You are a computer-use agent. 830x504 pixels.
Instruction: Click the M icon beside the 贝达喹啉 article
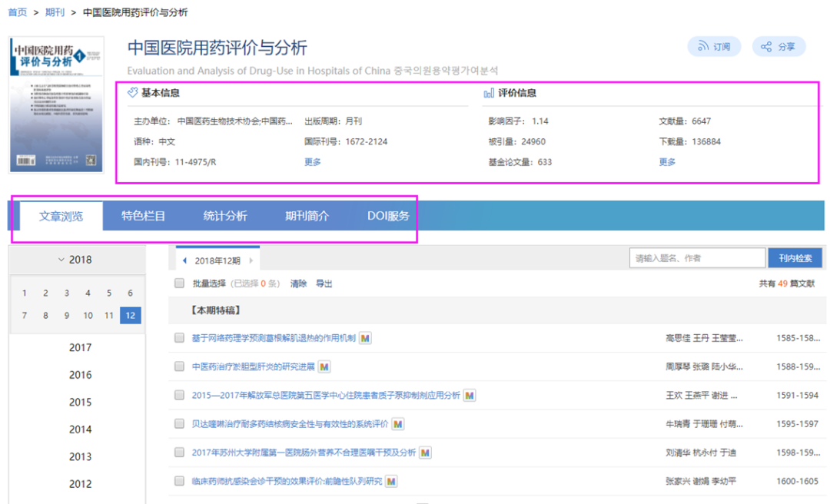click(x=397, y=423)
